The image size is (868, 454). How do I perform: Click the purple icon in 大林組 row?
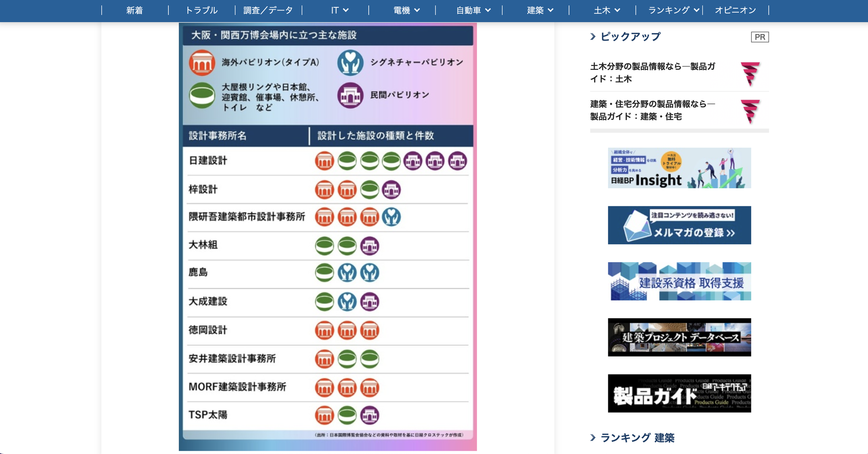coord(370,246)
